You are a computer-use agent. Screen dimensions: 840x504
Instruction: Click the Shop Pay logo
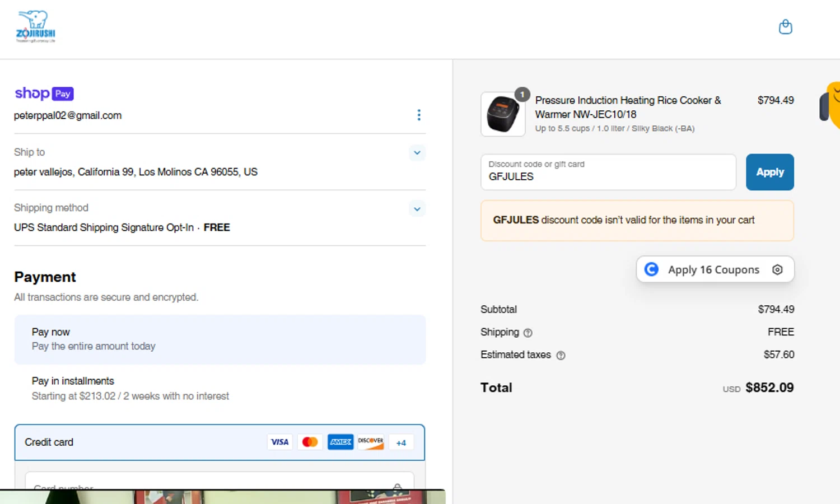(x=44, y=94)
